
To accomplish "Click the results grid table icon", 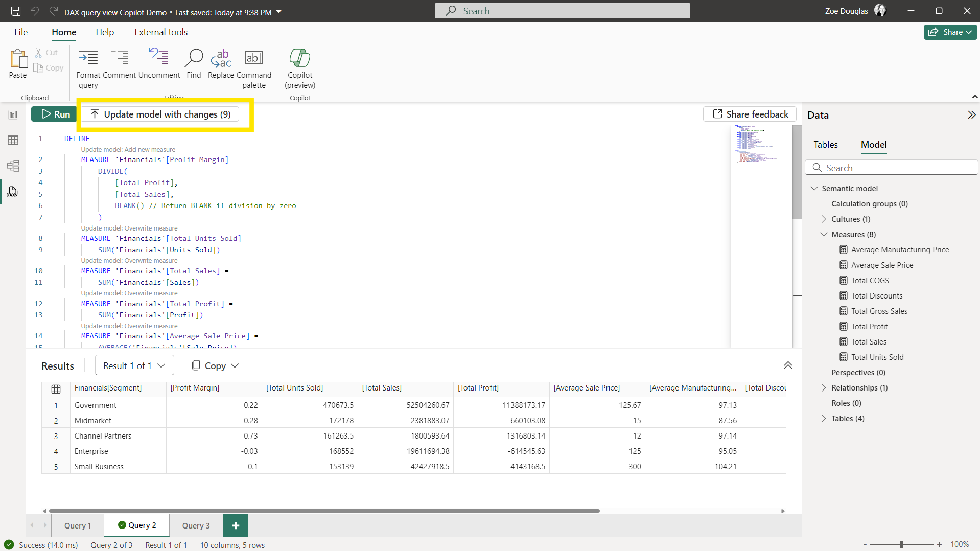I will point(56,389).
